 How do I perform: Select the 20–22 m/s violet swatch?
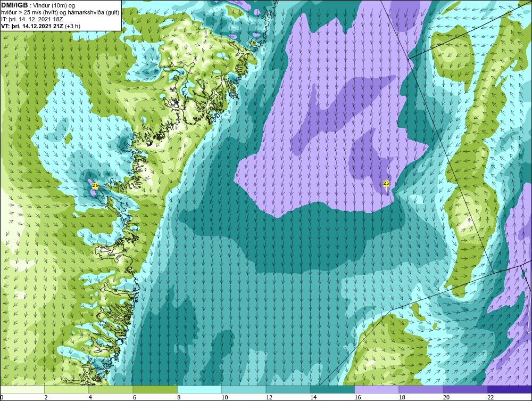pos(465,389)
